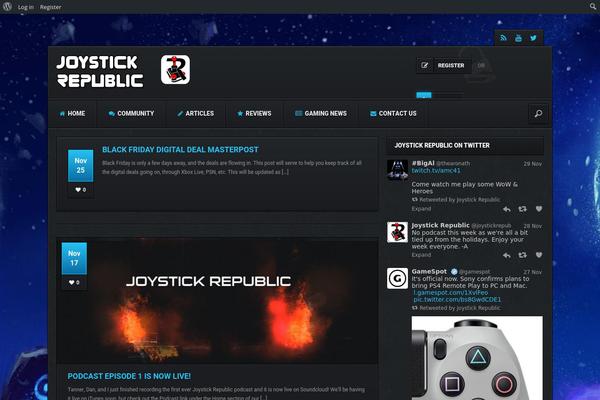Retweet the #BigAl tweet

(522, 209)
